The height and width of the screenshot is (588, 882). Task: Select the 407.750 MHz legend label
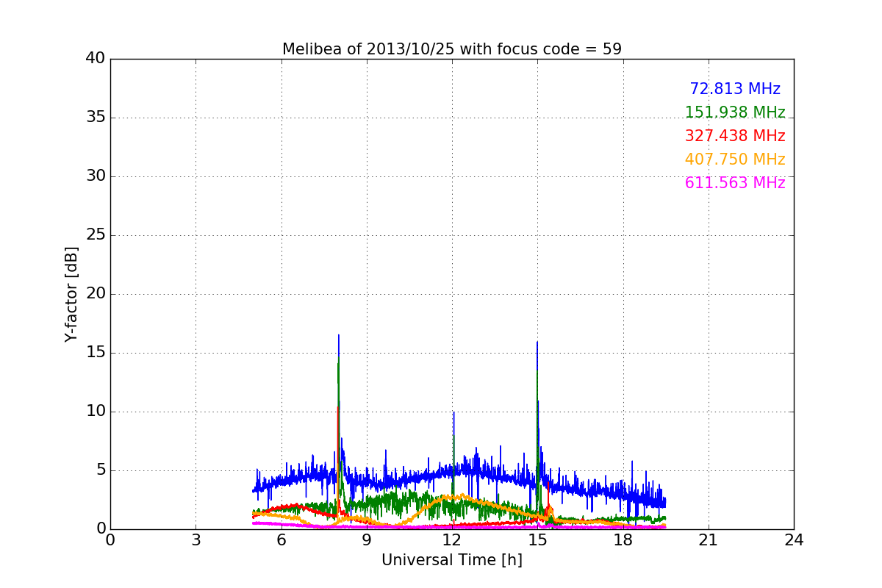pyautogui.click(x=735, y=159)
